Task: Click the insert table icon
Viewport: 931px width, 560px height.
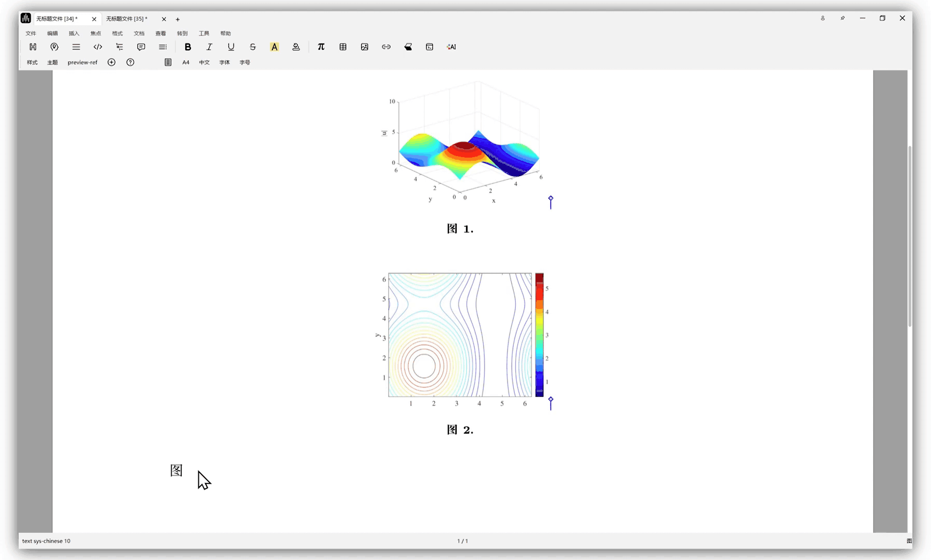Action: [343, 47]
